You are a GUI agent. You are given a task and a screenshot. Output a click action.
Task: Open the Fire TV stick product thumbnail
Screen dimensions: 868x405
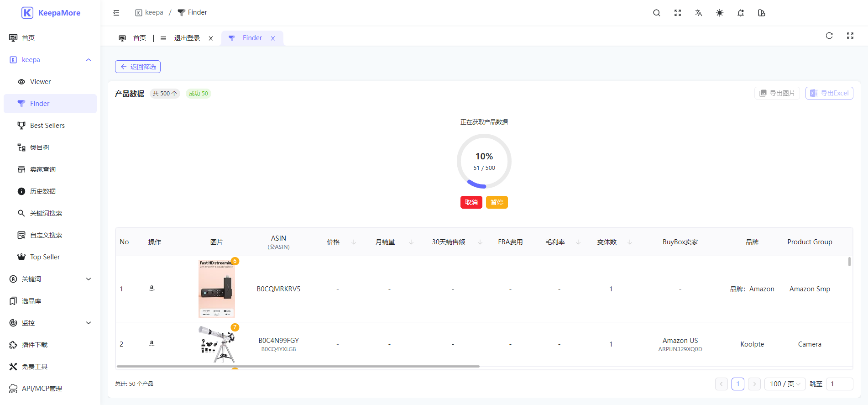[x=217, y=289]
